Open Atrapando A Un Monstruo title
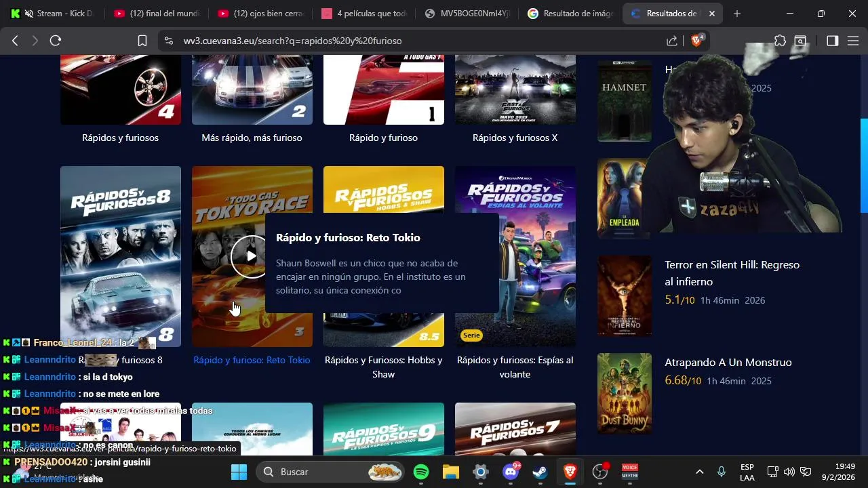The image size is (868, 488). (728, 362)
